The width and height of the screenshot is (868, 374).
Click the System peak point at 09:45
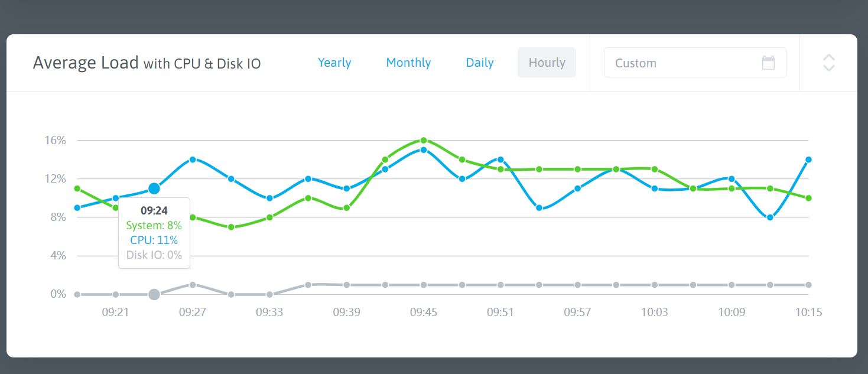coord(424,140)
